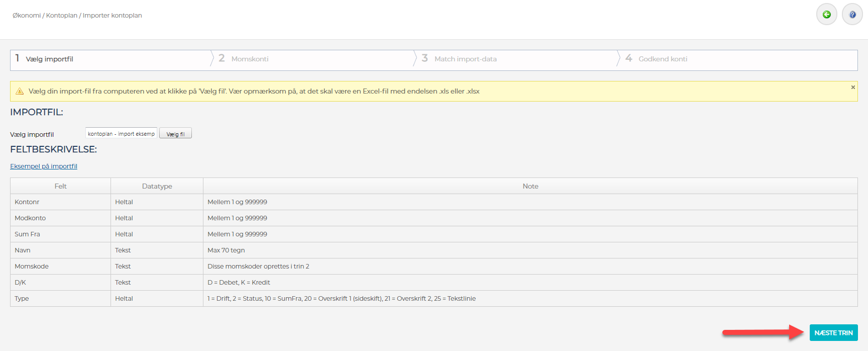Click the D/K field cell
Image resolution: width=868 pixels, height=351 pixels.
tap(21, 283)
